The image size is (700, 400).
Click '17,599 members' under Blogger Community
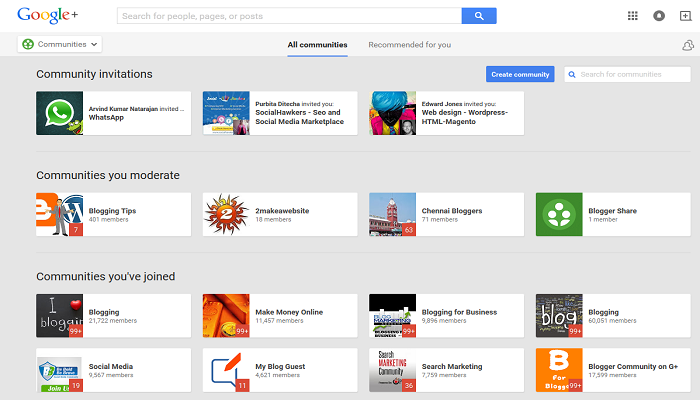tap(612, 375)
